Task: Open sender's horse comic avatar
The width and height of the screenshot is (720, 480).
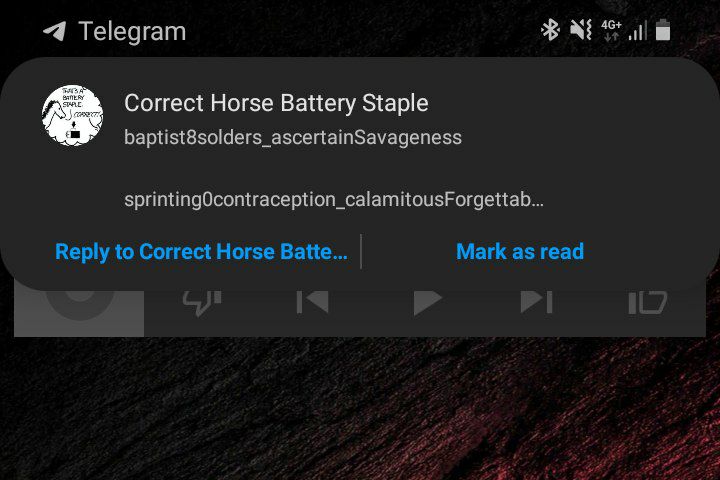Action: coord(72,115)
